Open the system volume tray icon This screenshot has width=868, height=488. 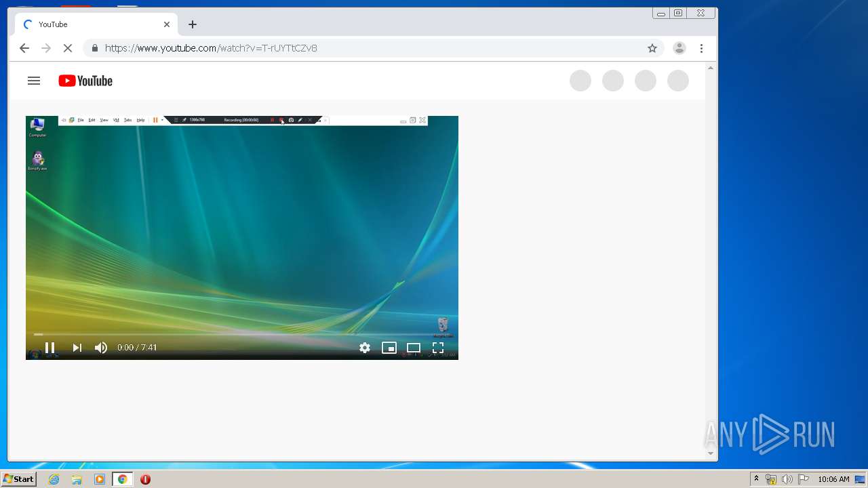[787, 479]
